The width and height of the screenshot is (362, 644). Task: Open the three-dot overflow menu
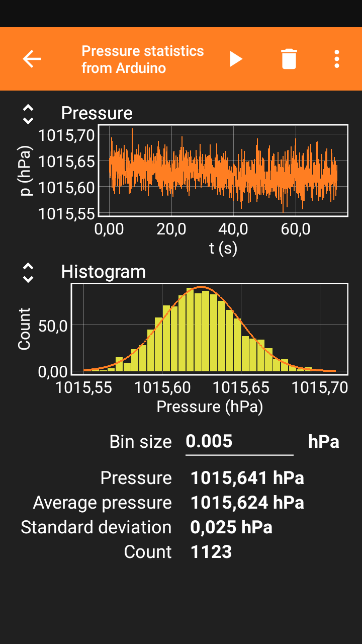point(336,59)
